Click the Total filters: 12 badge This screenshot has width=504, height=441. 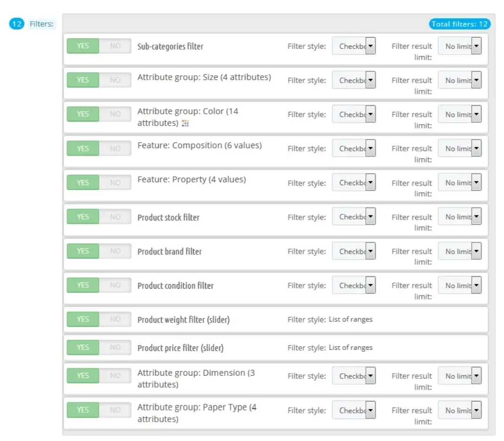point(460,24)
